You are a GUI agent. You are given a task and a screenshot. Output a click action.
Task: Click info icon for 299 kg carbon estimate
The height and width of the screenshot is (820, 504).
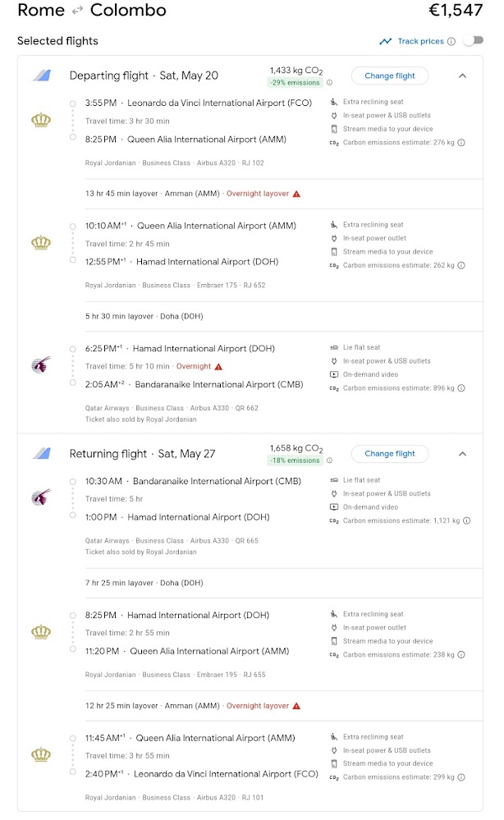[x=461, y=777]
